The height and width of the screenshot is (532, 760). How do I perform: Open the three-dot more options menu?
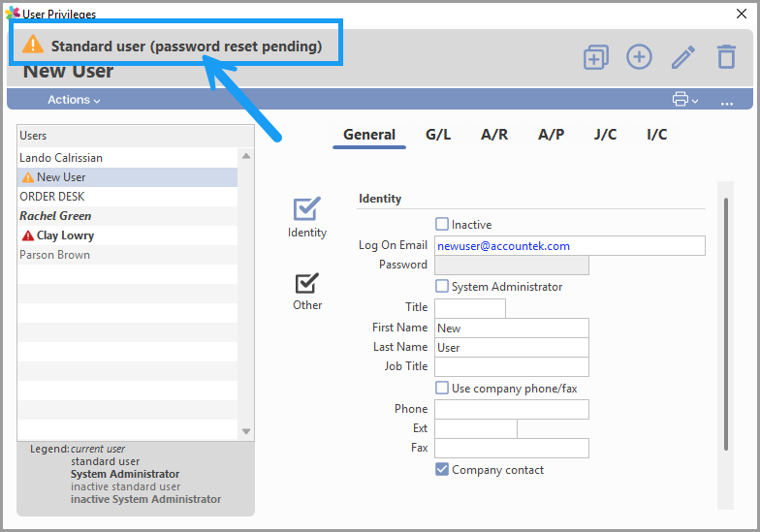[726, 103]
